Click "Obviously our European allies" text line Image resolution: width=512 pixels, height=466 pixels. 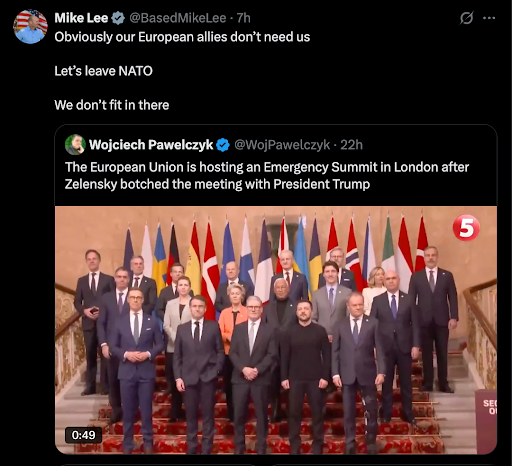(x=182, y=37)
